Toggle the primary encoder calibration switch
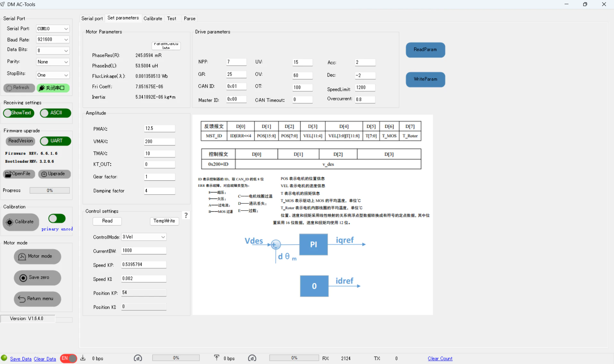This screenshot has height=364, width=614. (x=57, y=219)
